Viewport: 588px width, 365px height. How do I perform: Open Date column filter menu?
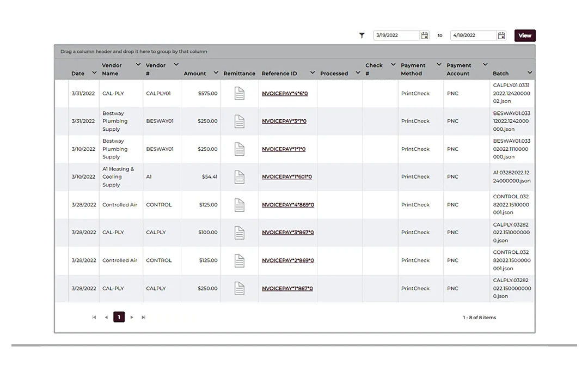click(94, 73)
